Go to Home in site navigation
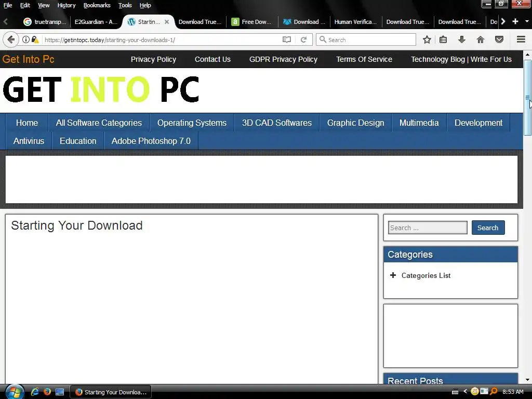The height and width of the screenshot is (399, 532). (27, 123)
